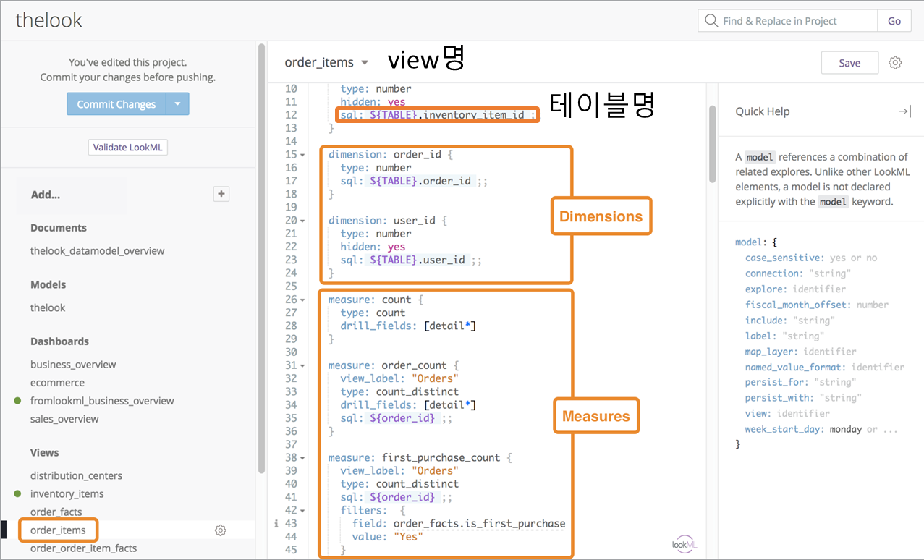The height and width of the screenshot is (560, 924).
Task: Click 'persist_for' parameter in Quick Help
Action: point(778,382)
